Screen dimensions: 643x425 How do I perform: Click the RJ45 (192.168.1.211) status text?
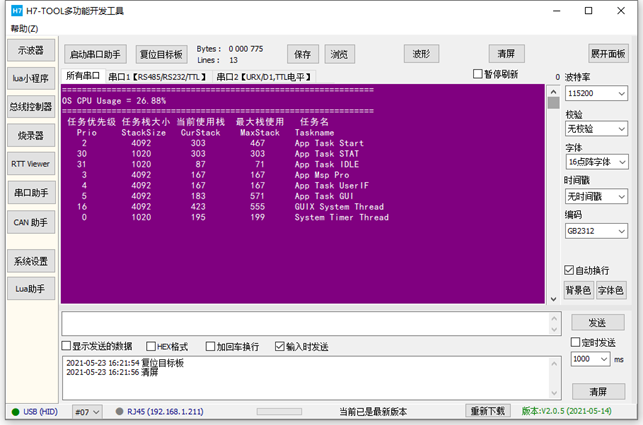[165, 411]
